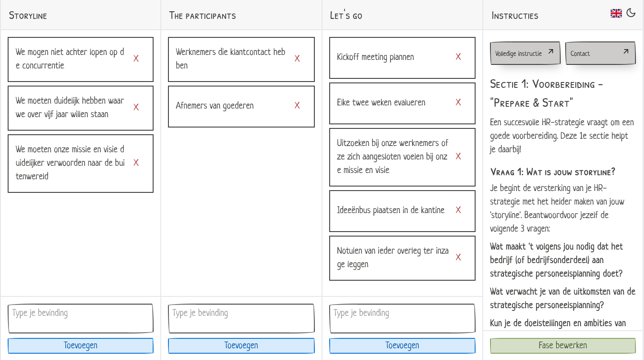The height and width of the screenshot is (360, 644).
Task: Delete the 'Afnemers van goederen' card
Action: point(297,105)
